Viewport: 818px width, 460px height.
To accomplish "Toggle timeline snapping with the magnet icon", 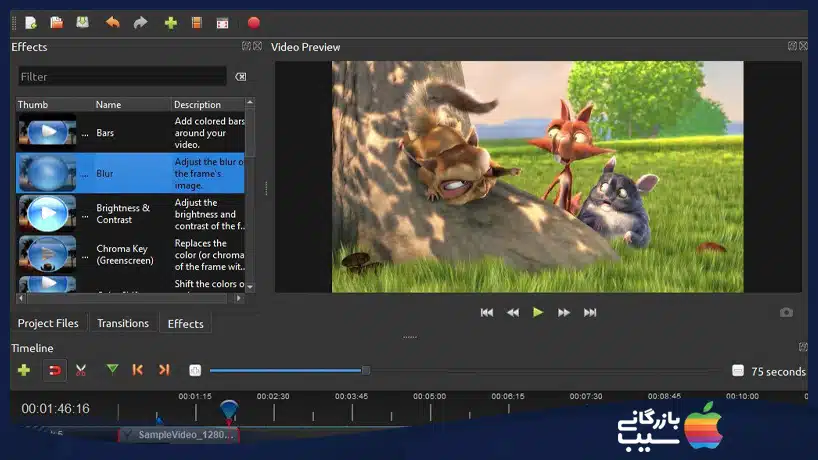I will click(55, 370).
